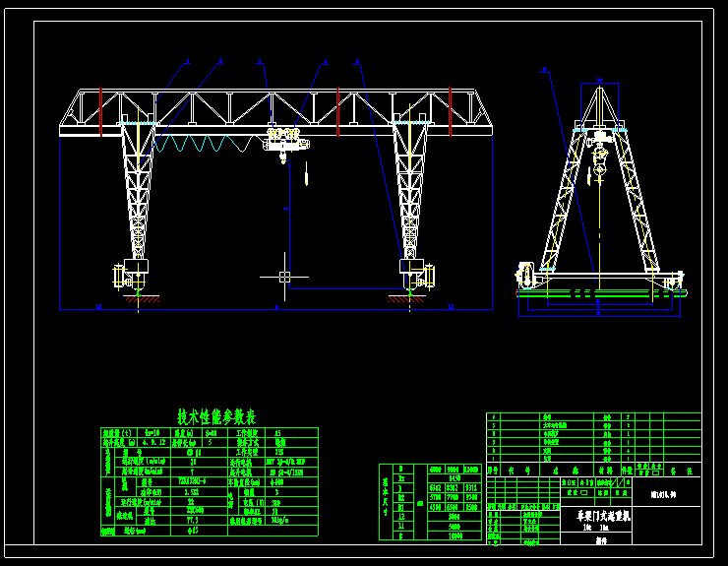Click the left leg wheel assembly

(134, 274)
